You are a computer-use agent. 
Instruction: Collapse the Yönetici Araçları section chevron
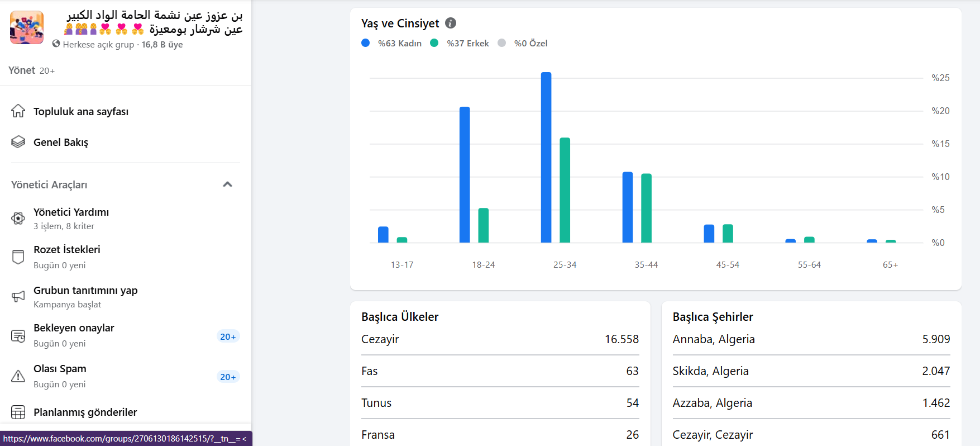tap(227, 184)
